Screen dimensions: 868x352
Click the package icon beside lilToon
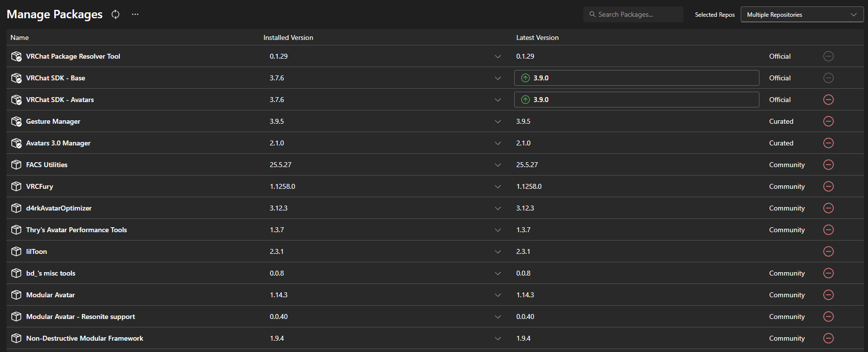pyautogui.click(x=16, y=251)
